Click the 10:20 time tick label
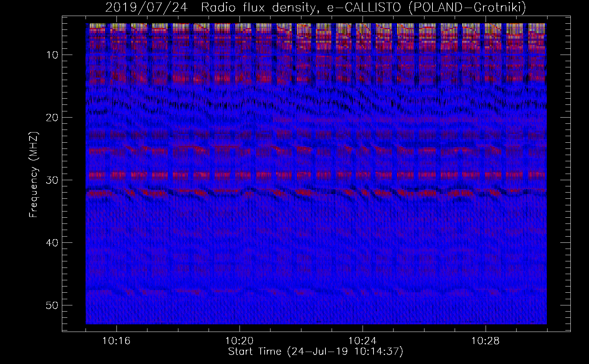Viewport: 589px width, 364px height. (240, 341)
